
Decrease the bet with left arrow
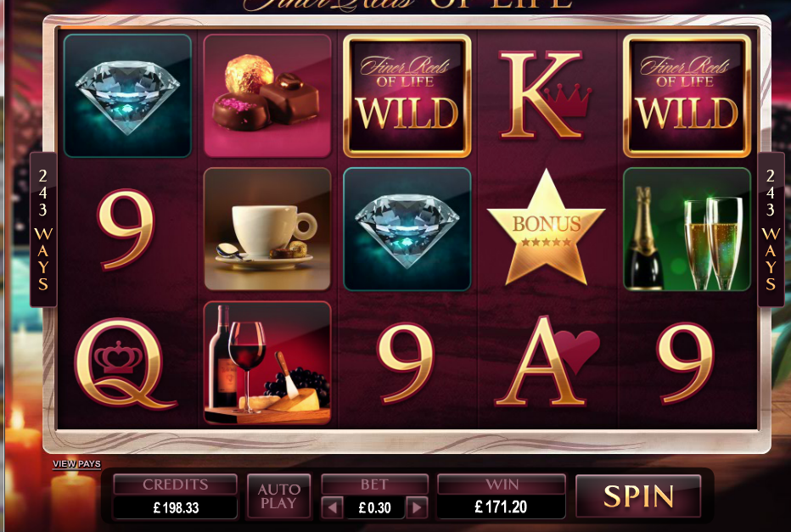pyautogui.click(x=333, y=507)
